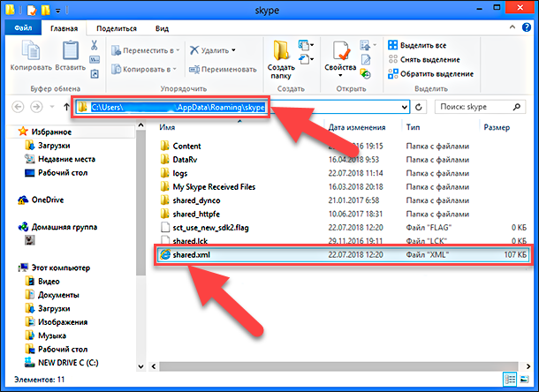This screenshot has height=392, width=539.
Task: Click Переименовать (Rename) button
Action: (223, 70)
